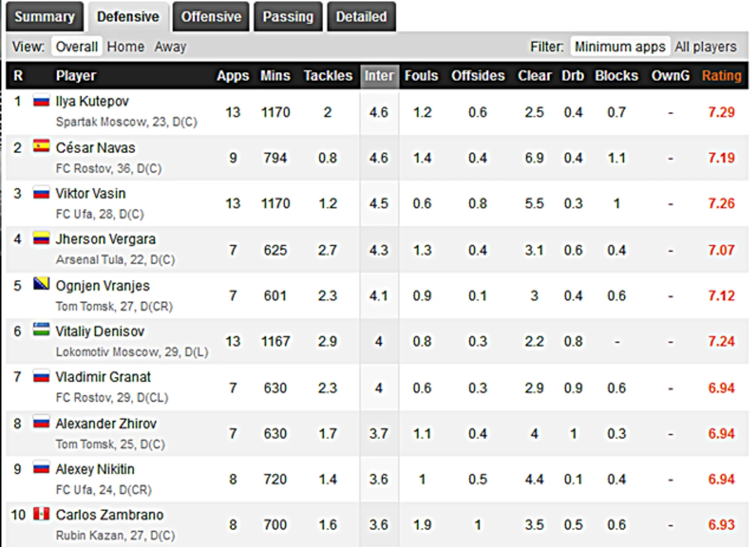Image resolution: width=756 pixels, height=547 pixels.
Task: Click Colombian flag beside Jherson Vergara
Action: click(x=41, y=238)
